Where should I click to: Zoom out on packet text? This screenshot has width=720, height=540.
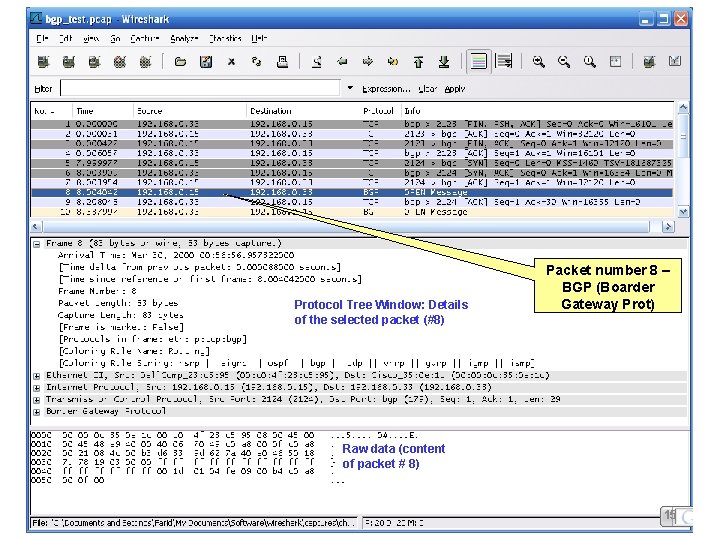coord(564,62)
